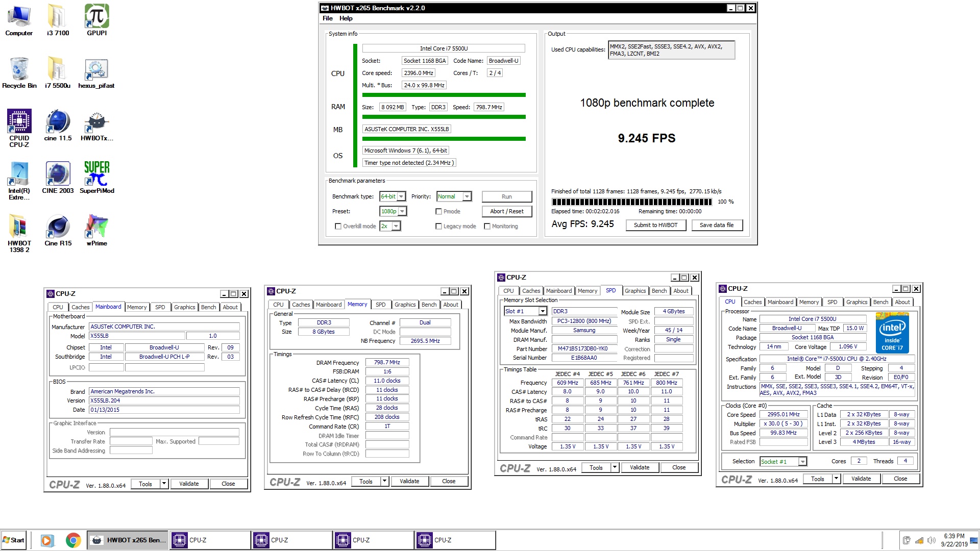Click the HWBOT x265 title bar icon
Screen dimensions: 980x551
(325, 8)
